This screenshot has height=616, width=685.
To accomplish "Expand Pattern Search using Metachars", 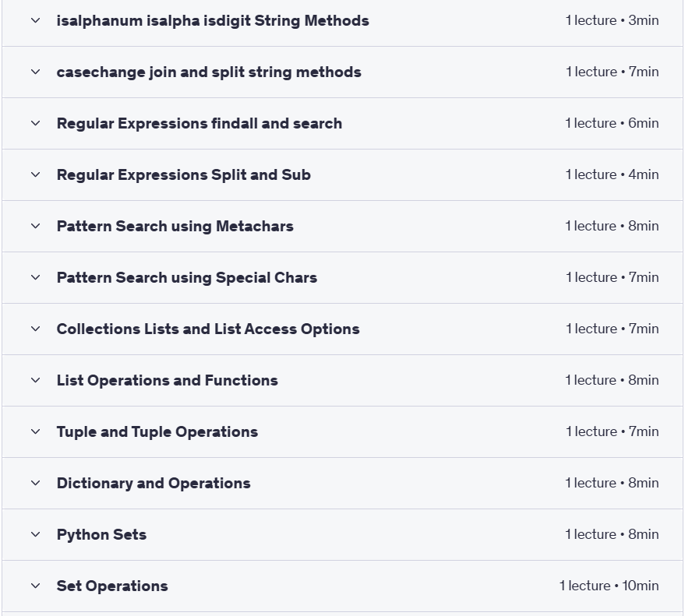I will tap(343, 226).
